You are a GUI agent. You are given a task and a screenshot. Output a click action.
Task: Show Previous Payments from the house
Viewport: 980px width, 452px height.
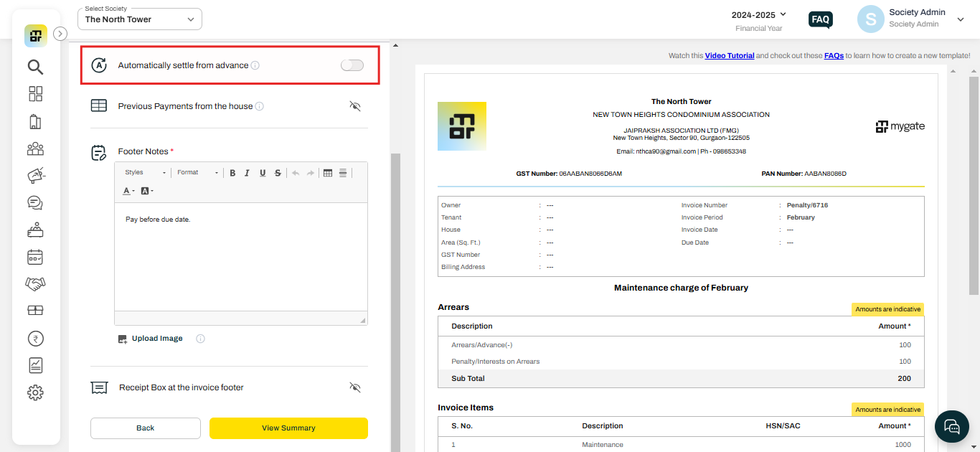pos(355,105)
